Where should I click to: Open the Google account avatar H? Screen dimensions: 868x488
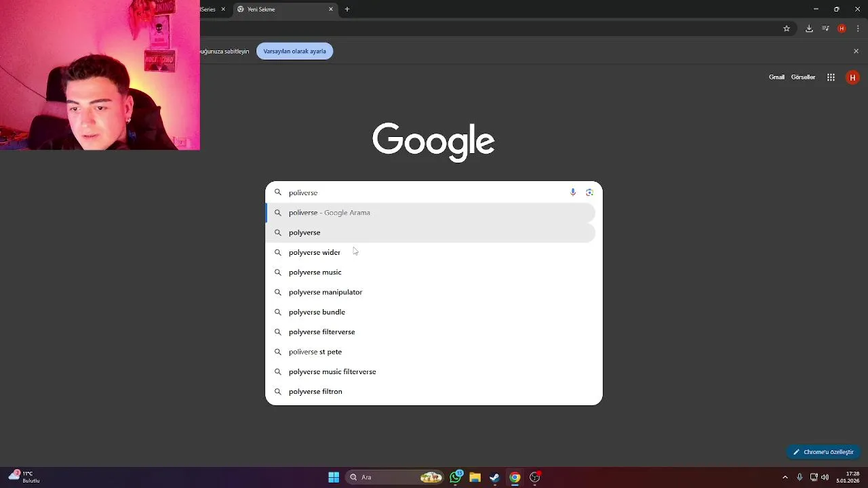tap(852, 77)
